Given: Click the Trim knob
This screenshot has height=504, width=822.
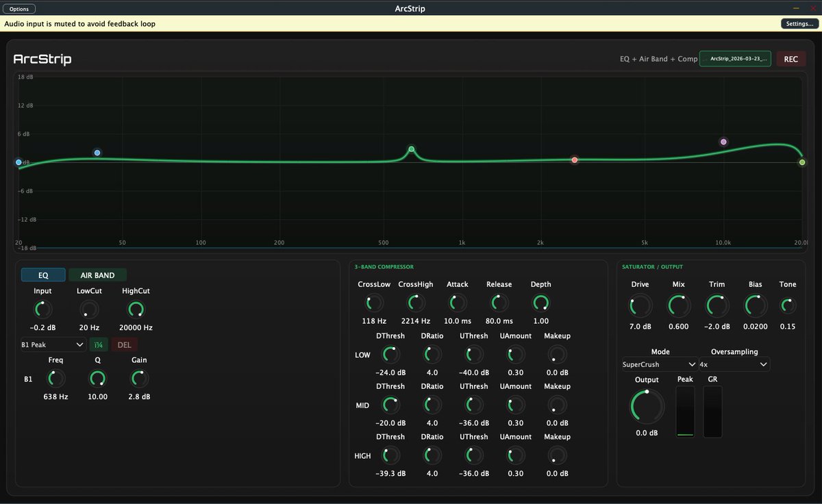Looking at the screenshot, I should pos(717,305).
